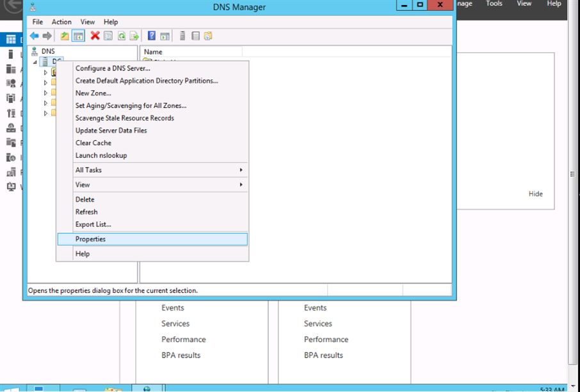Choose Delete from the context menu

[x=152, y=200]
